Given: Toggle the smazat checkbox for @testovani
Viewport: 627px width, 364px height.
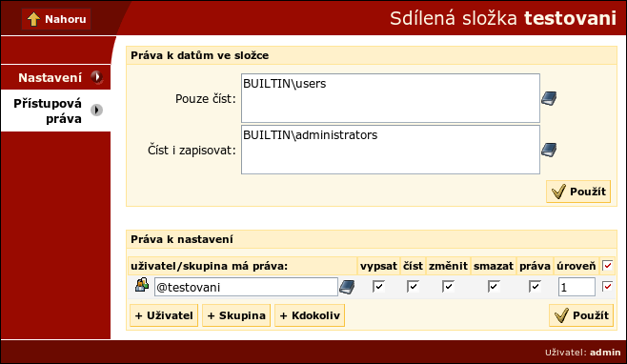Looking at the screenshot, I should pyautogui.click(x=494, y=287).
